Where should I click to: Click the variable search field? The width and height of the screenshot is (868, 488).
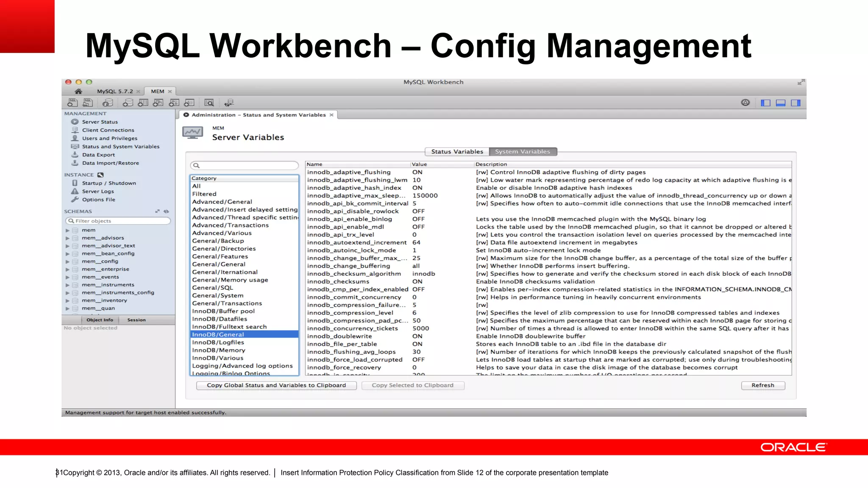[x=245, y=165]
